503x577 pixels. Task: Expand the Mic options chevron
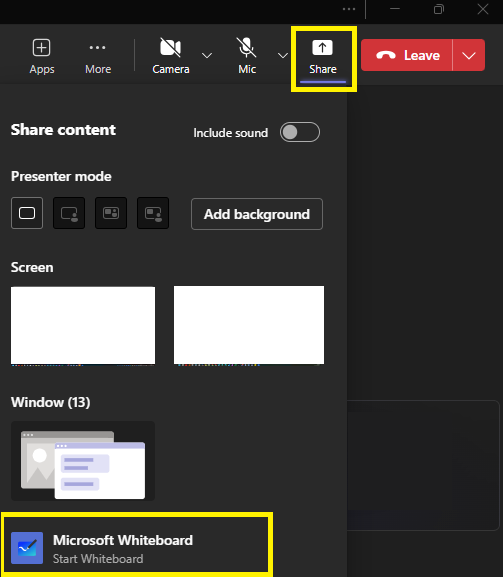coord(283,56)
